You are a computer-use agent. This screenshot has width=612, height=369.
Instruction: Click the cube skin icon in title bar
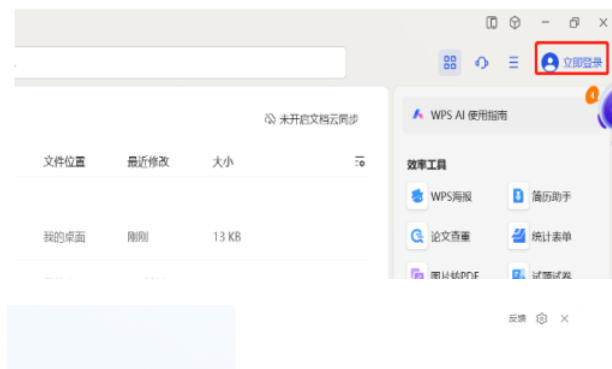515,23
